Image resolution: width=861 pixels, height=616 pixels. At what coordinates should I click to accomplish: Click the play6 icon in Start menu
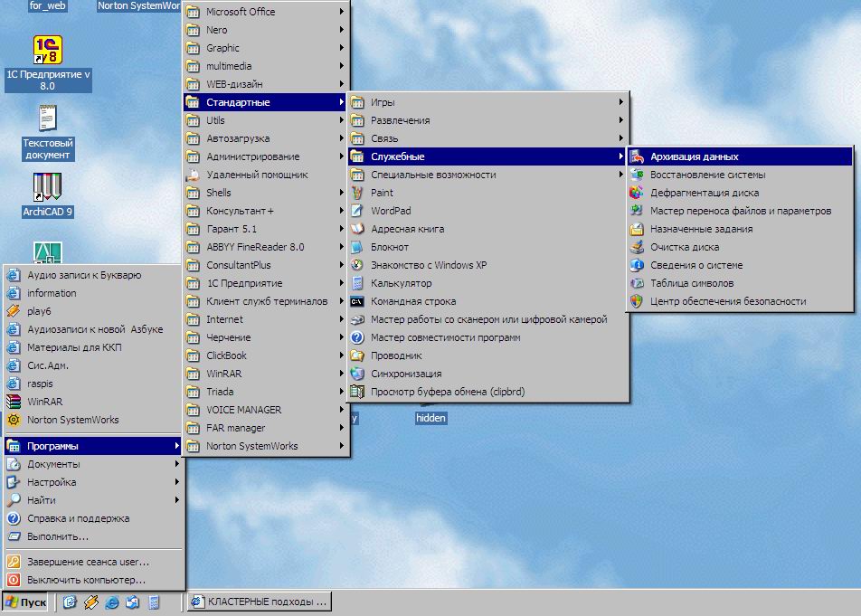tap(14, 311)
